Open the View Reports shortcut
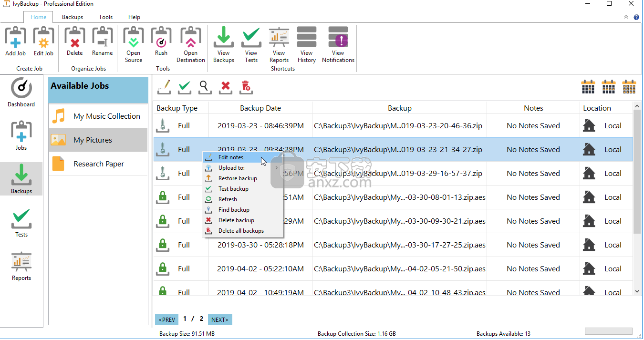 (279, 44)
